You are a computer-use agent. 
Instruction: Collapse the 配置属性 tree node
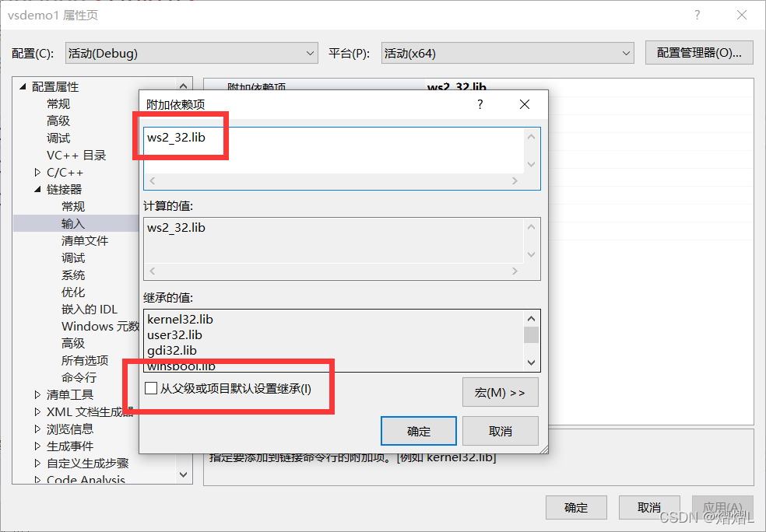pyautogui.click(x=23, y=86)
